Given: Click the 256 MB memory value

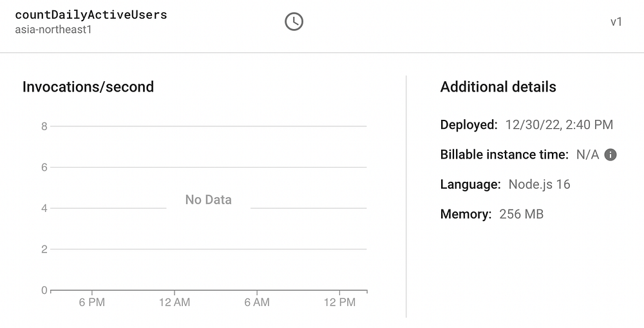Looking at the screenshot, I should pyautogui.click(x=521, y=214).
